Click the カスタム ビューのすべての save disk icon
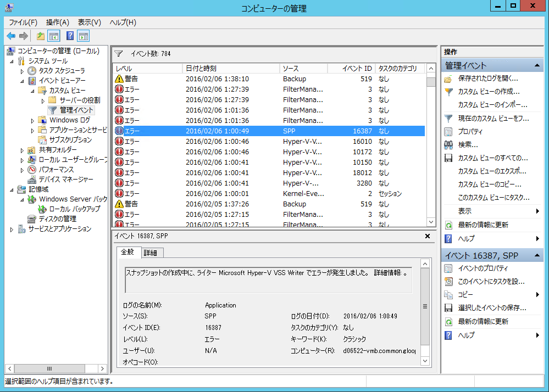This screenshot has height=392, width=549. click(x=448, y=158)
